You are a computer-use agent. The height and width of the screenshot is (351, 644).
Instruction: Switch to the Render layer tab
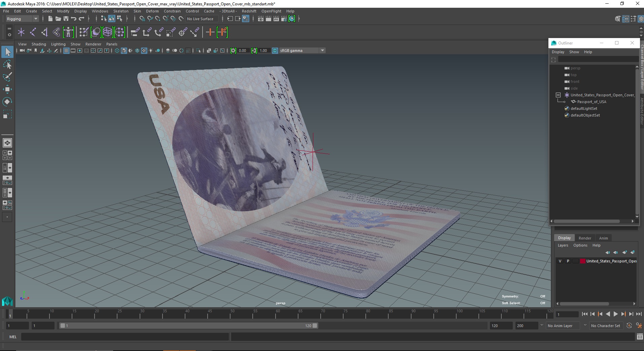(585, 238)
